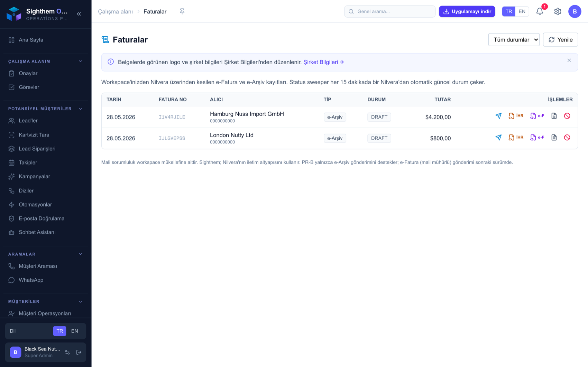588x367 pixels.
Task: View document for Hamburg Nuss invoice
Action: click(x=554, y=116)
